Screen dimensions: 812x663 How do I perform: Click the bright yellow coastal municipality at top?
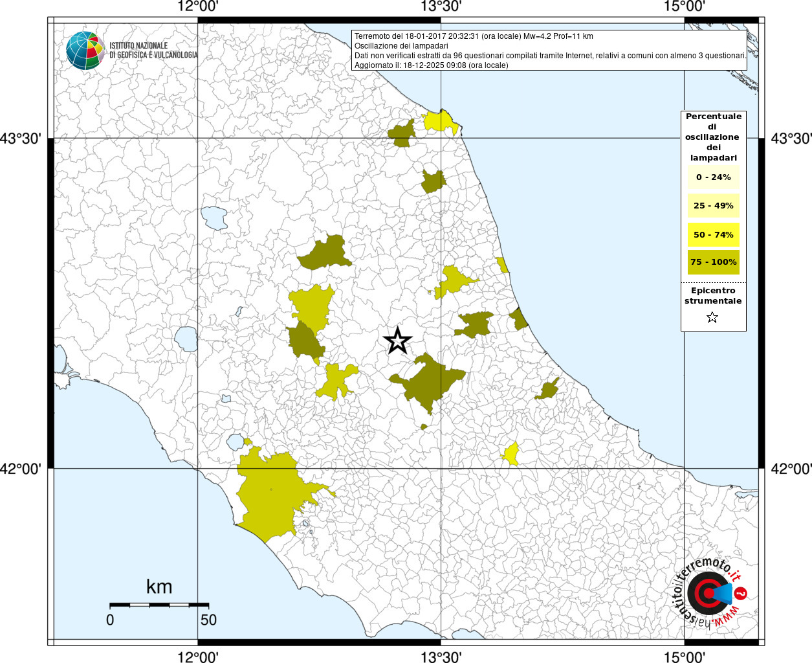[x=440, y=122]
